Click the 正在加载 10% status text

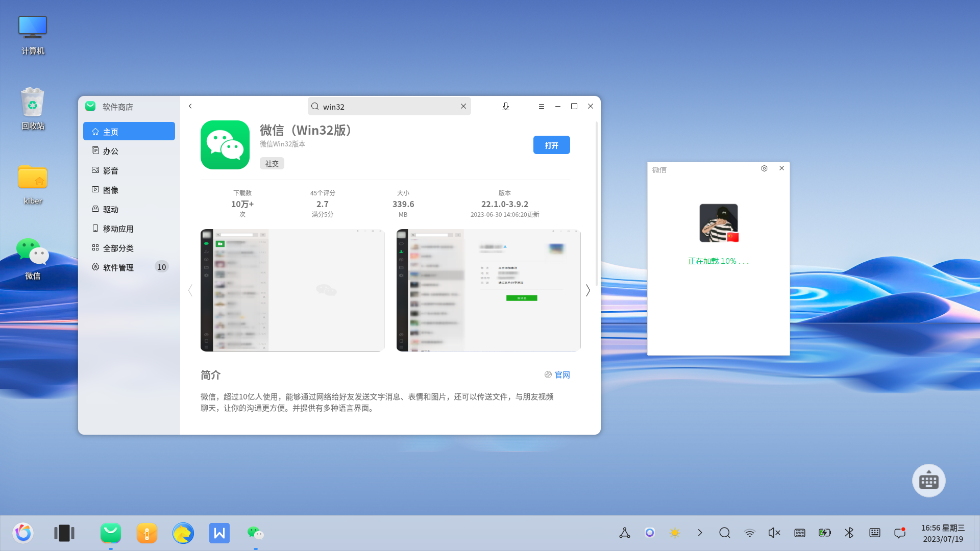point(719,261)
